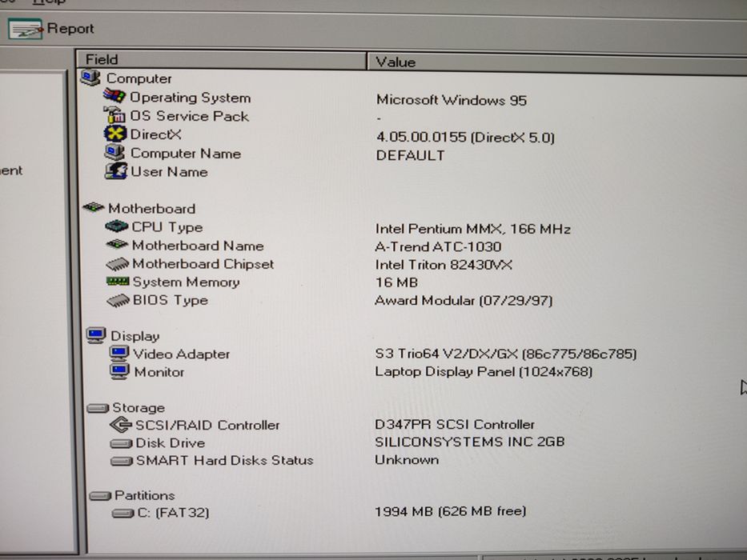Select the 'User Name' field label
Viewport: 747px width, 560px height.
click(169, 171)
